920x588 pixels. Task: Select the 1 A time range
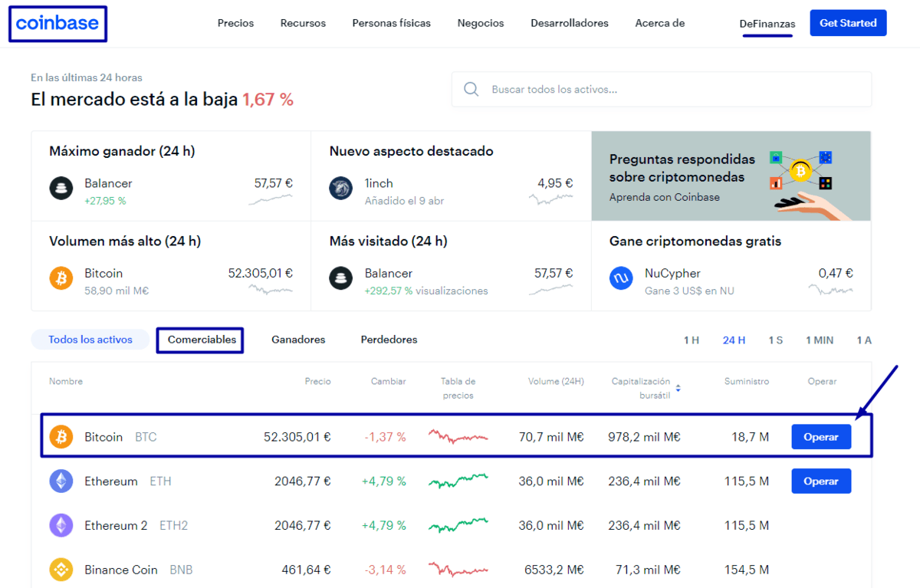[x=864, y=340]
